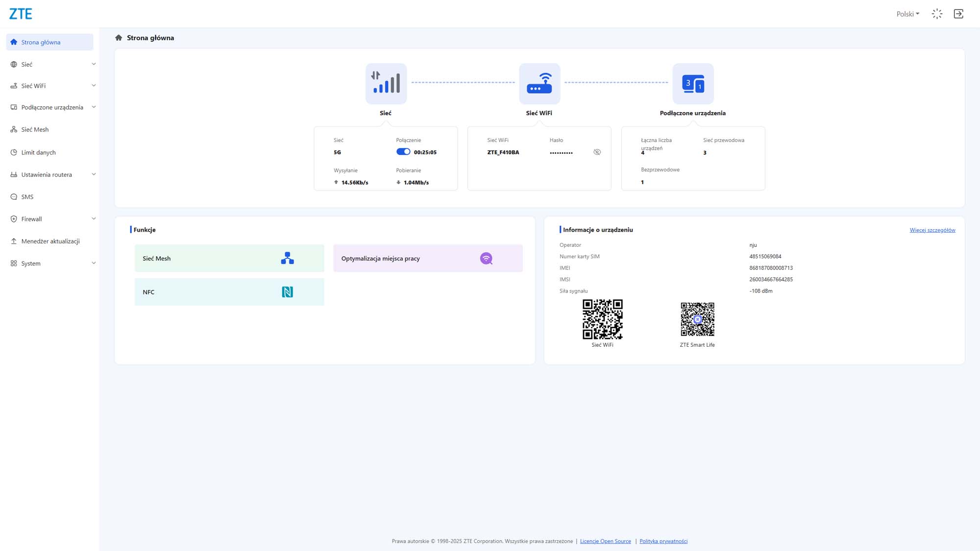Open the NFC function card
The width and height of the screenshot is (980, 551).
[x=229, y=292]
